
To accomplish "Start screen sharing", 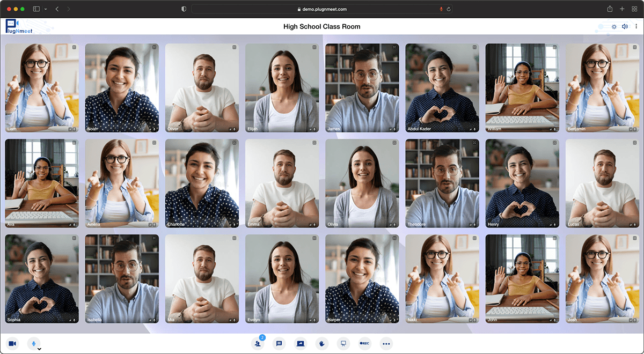I will (301, 343).
